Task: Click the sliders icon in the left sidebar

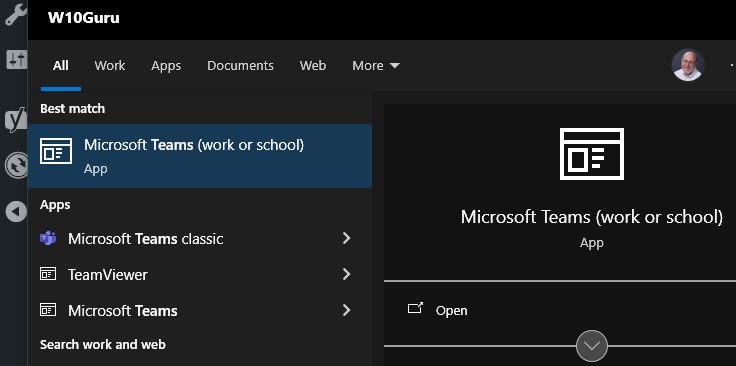Action: pos(16,59)
